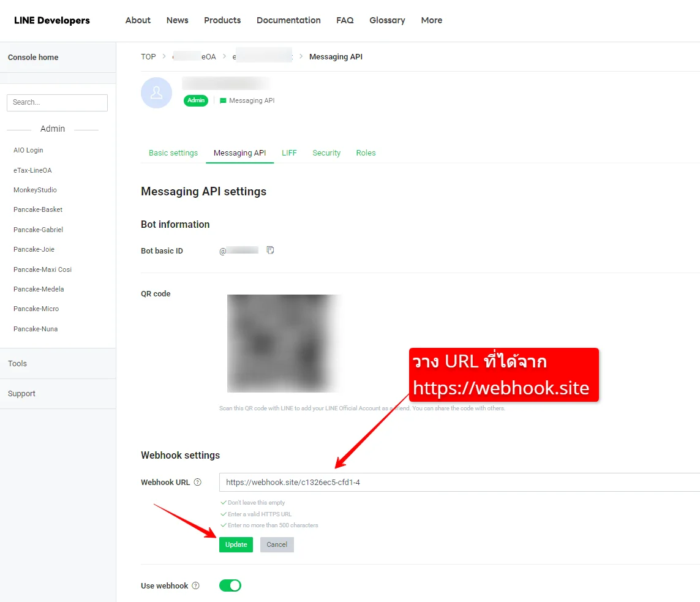Turn off the Use webhook switch
700x602 pixels.
point(230,585)
